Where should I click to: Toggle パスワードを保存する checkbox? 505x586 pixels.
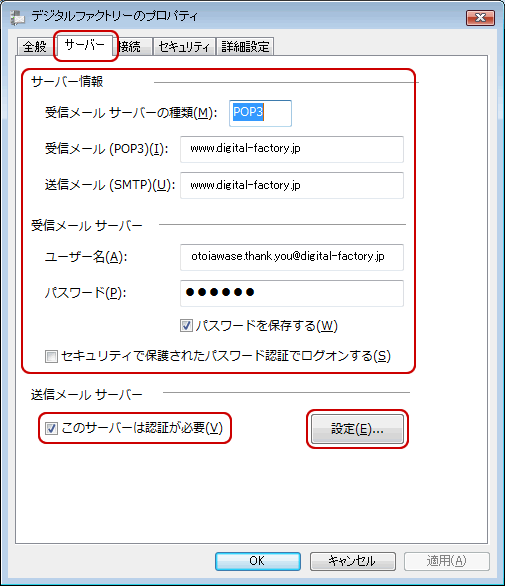(x=186, y=326)
